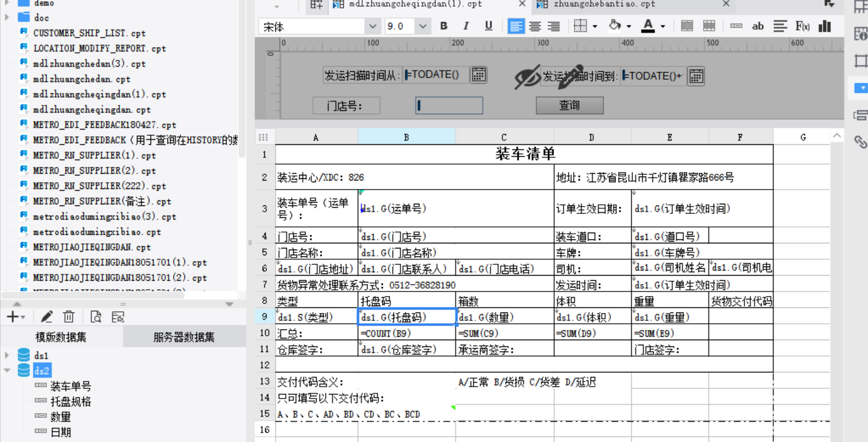Apply center text alignment
Screen dimensions: 868x442
535,26
